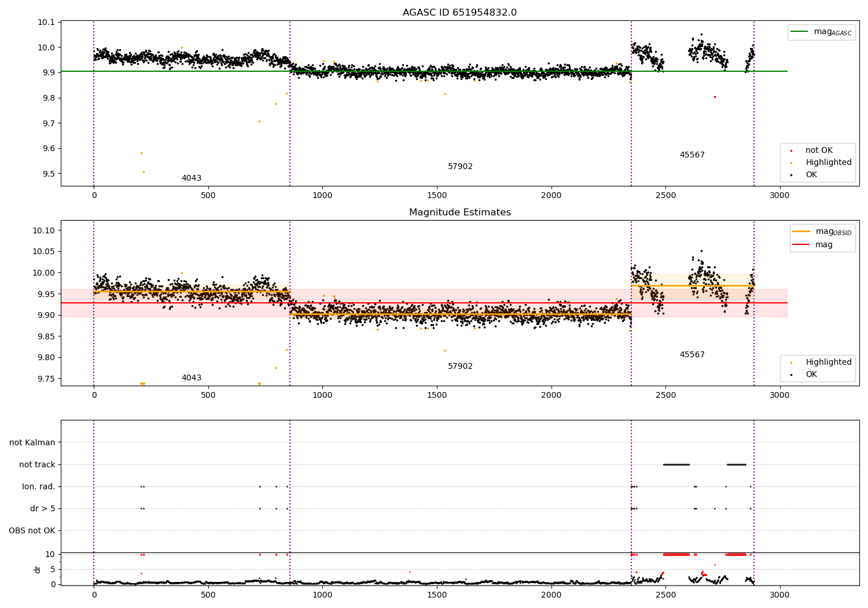Click the 5 tick on the dr axis
The height and width of the screenshot is (608, 868).
[53, 569]
